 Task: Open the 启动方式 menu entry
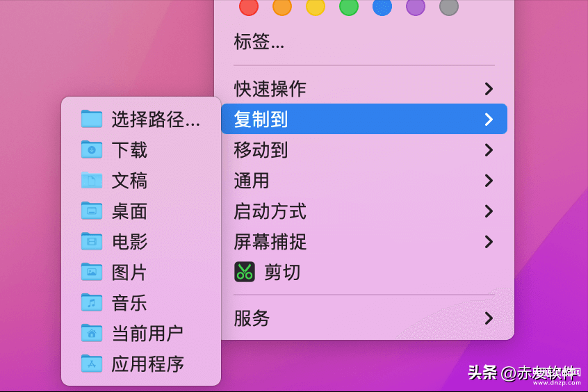pos(364,211)
